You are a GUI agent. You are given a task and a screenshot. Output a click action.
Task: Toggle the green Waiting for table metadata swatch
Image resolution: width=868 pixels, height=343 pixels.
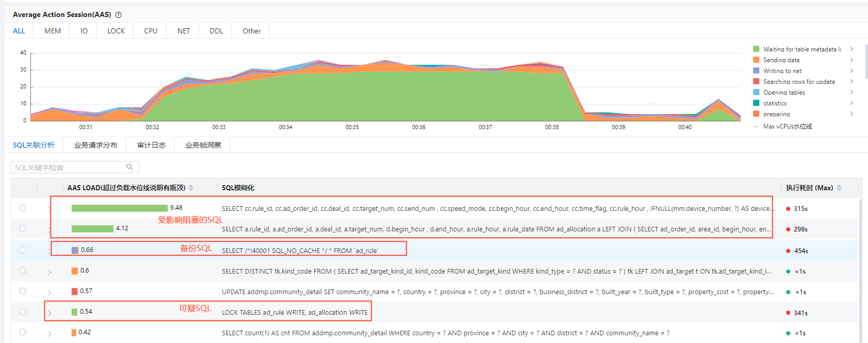[756, 49]
